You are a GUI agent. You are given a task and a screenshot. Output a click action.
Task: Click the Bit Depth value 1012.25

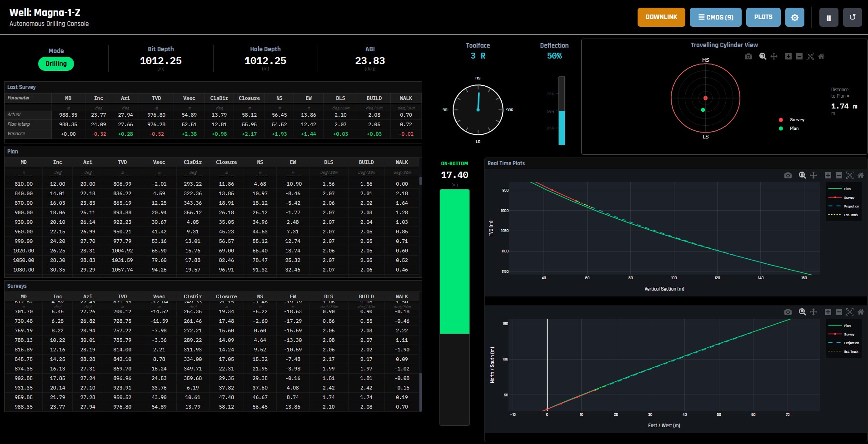(x=161, y=61)
